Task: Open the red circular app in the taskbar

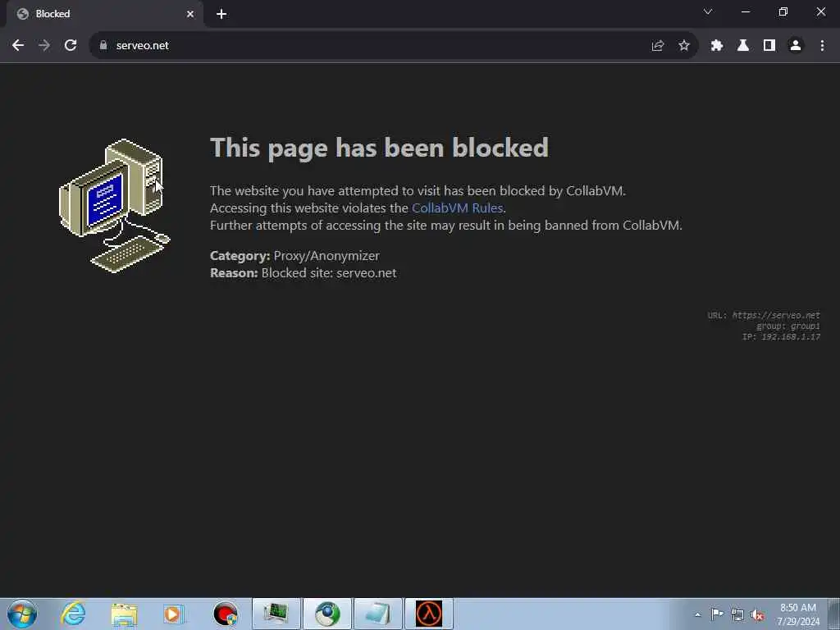Action: tap(225, 614)
